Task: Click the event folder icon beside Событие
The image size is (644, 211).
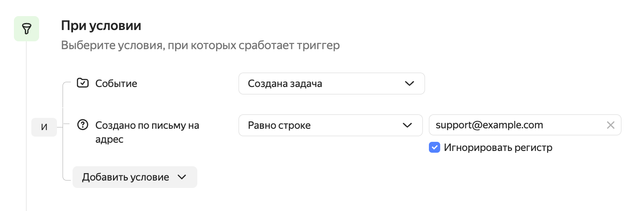Action: 82,83
